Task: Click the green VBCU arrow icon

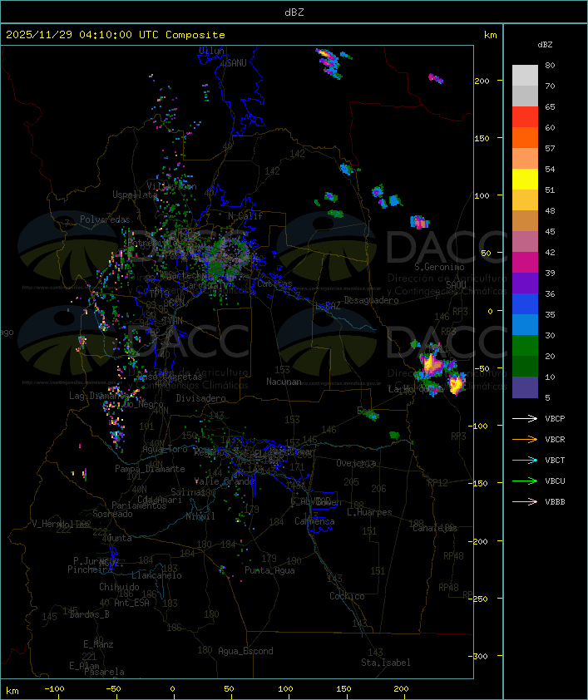Action: point(525,481)
